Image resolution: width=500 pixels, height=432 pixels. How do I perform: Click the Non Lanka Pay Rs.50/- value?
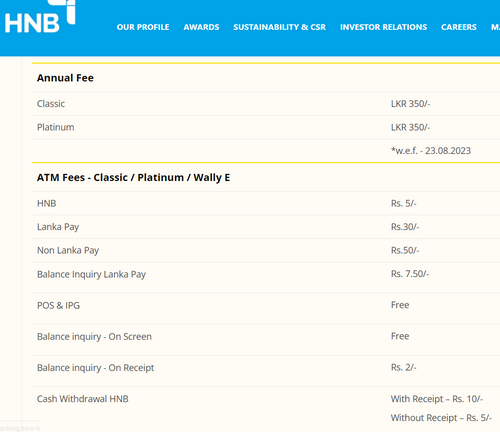pos(405,250)
